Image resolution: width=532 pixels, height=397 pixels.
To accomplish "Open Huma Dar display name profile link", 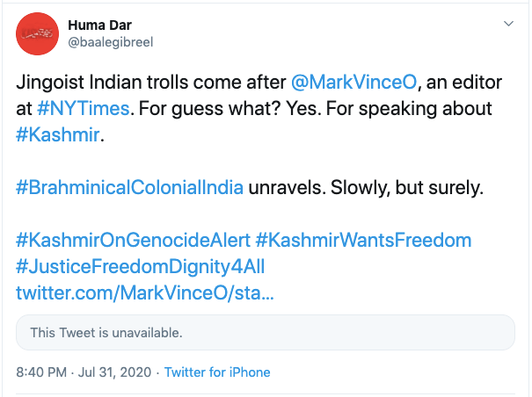I will click(101, 24).
